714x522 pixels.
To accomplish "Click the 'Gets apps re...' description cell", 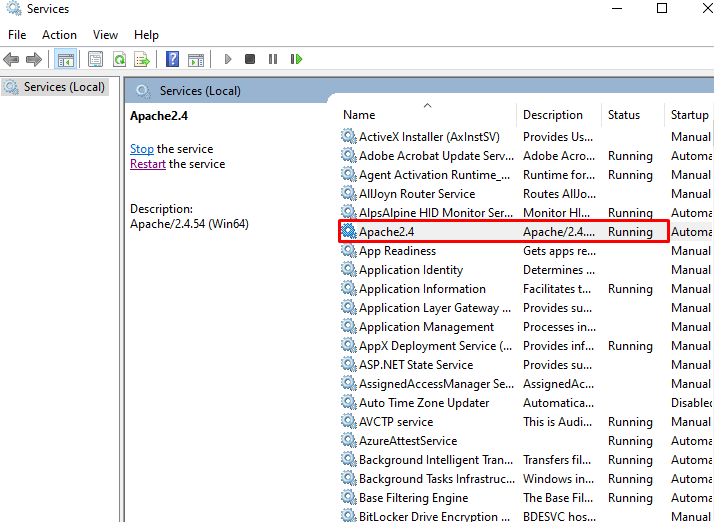I will (x=559, y=251).
